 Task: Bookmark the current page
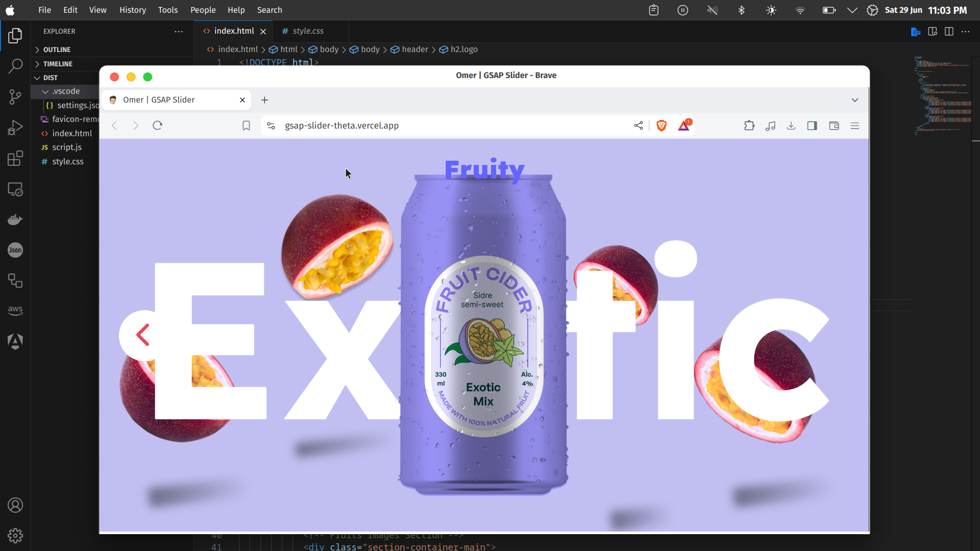(x=246, y=126)
